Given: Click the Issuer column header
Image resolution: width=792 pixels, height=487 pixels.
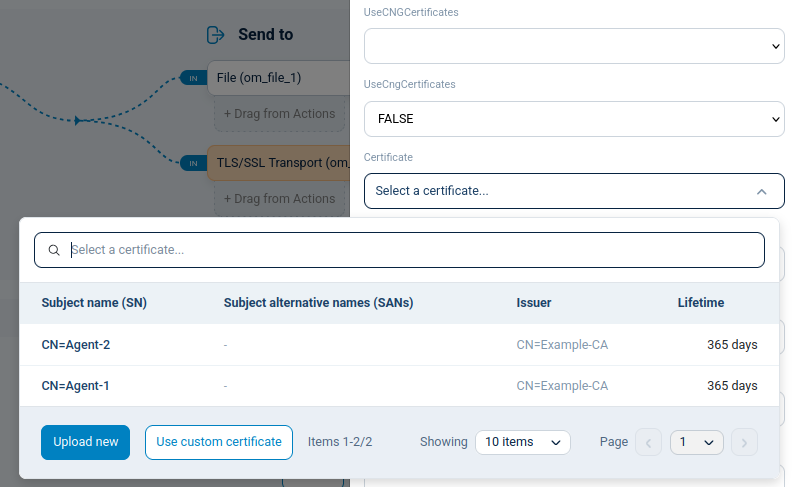Looking at the screenshot, I should (534, 303).
